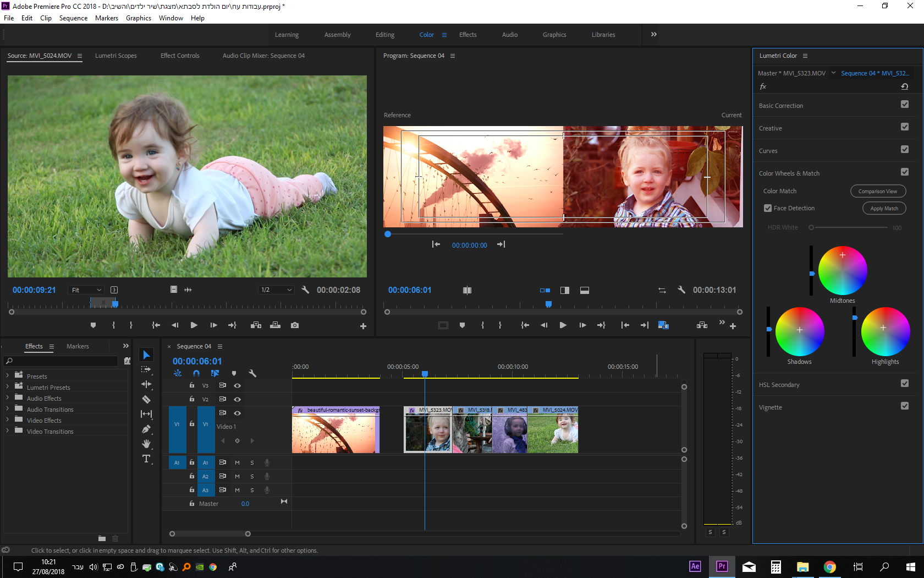Click the Midtones color wheel

coord(842,270)
